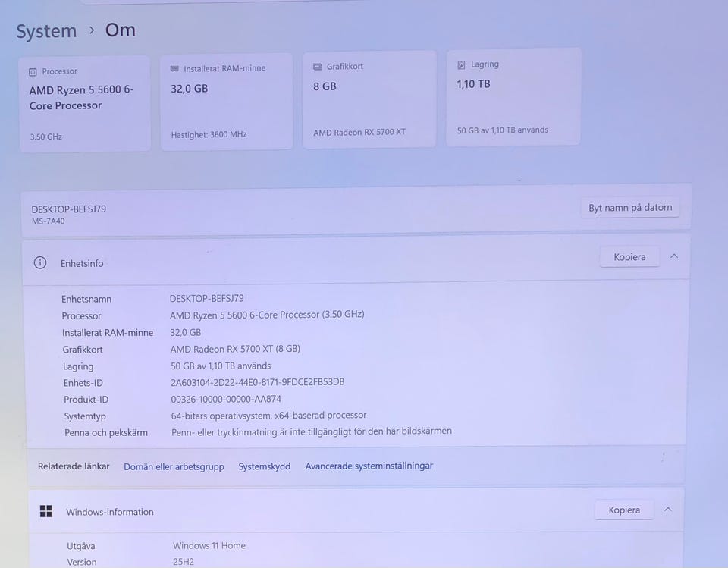This screenshot has width=728, height=568.
Task: Open Avancerade systeminställningar link
Action: click(x=369, y=466)
